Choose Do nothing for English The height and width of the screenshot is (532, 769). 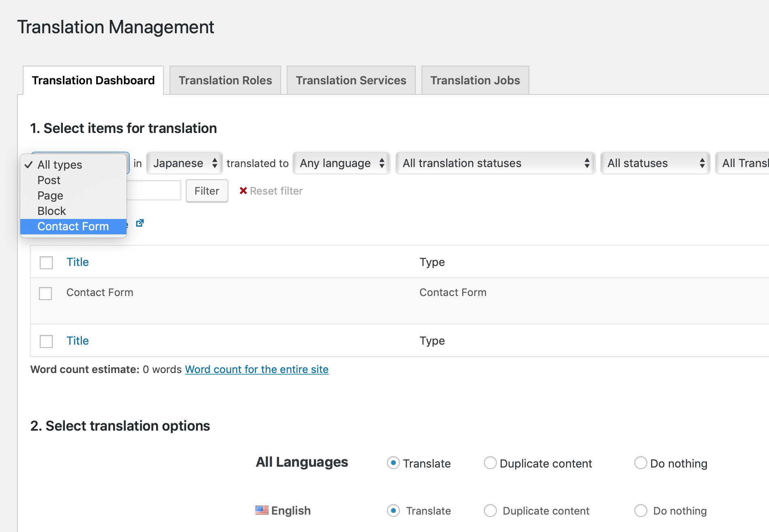click(640, 511)
